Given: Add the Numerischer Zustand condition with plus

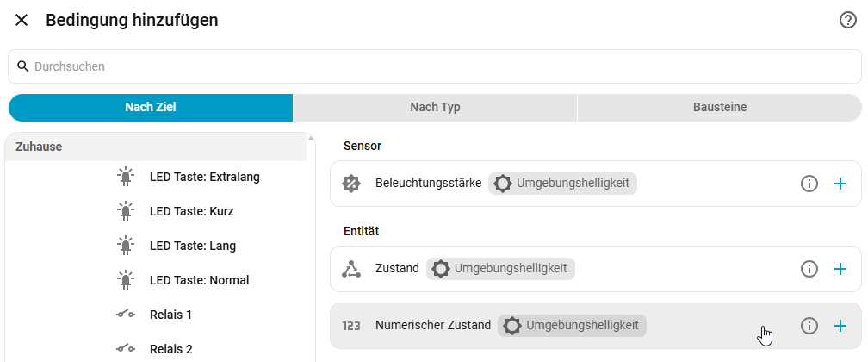Looking at the screenshot, I should (x=840, y=326).
